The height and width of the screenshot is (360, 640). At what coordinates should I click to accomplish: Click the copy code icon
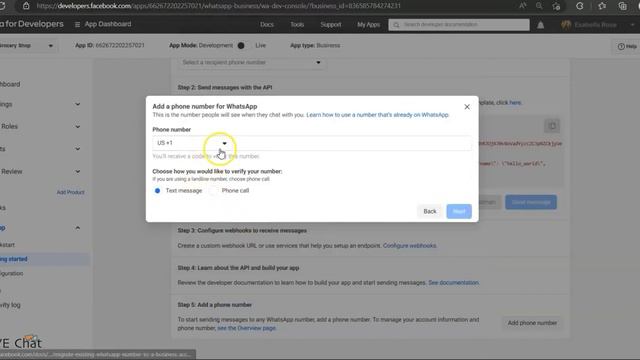(x=552, y=126)
